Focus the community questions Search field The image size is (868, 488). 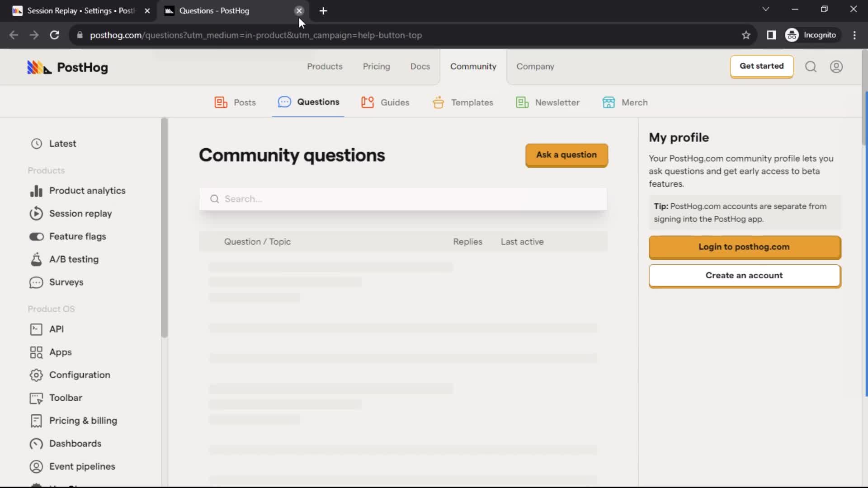point(403,199)
